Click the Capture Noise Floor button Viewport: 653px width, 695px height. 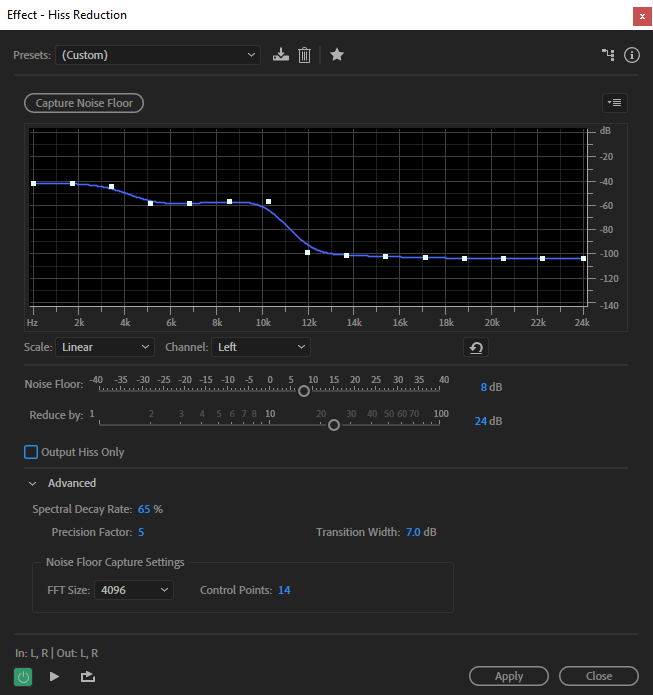pos(84,103)
